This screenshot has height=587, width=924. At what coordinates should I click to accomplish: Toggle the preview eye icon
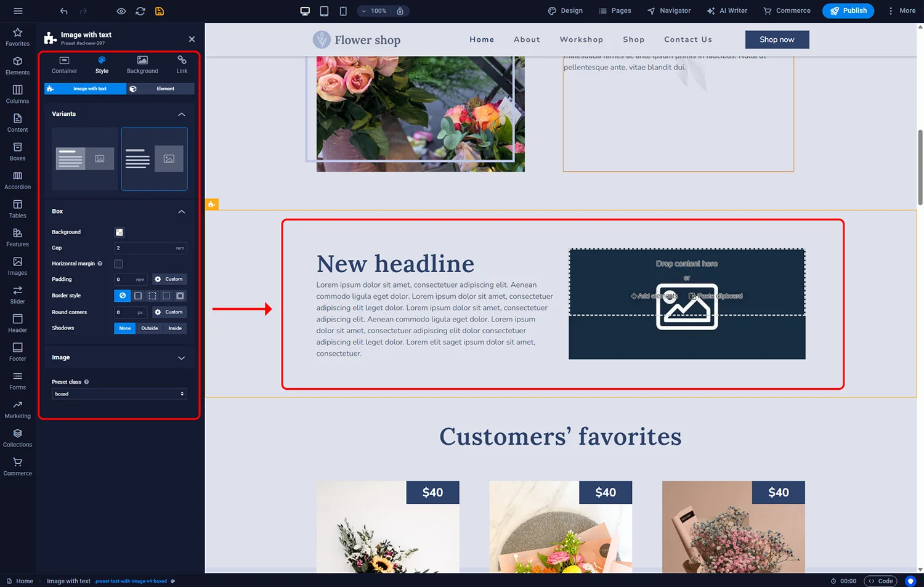click(x=121, y=11)
